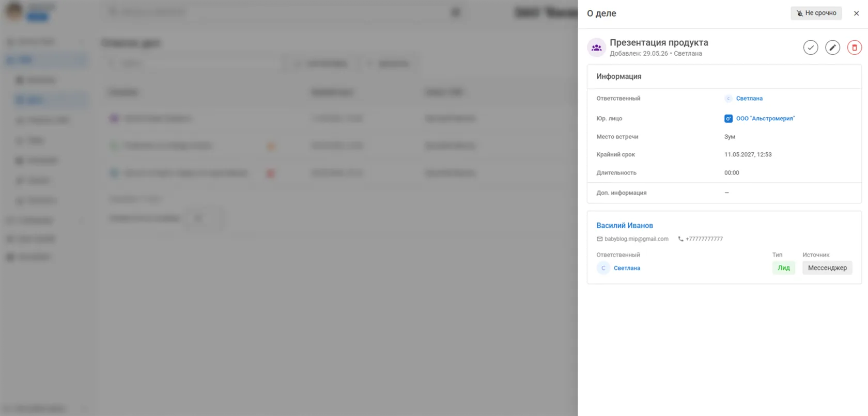Viewport: 868px width, 416px height.
Task: Open the ООО "Альстромерия" company link
Action: (766, 119)
